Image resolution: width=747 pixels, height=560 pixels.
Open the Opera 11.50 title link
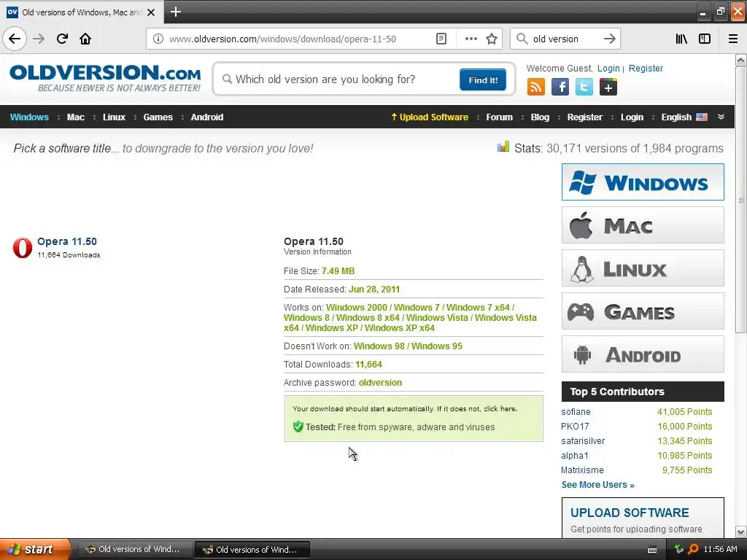click(x=66, y=241)
